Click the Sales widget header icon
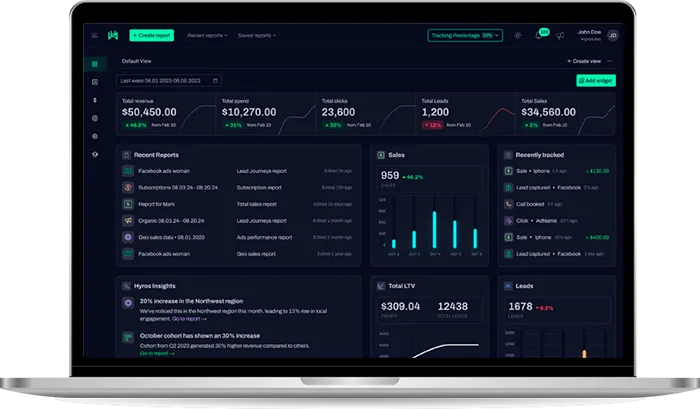The image size is (700, 409). click(381, 155)
